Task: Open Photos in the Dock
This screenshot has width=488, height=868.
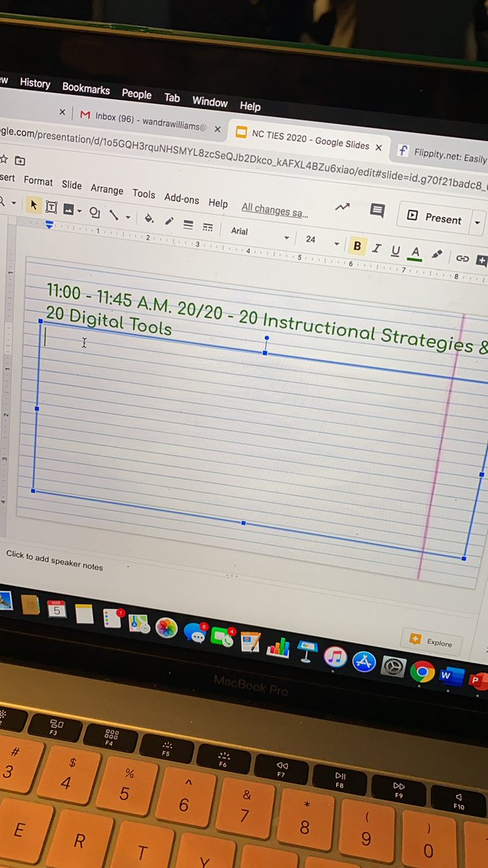Action: (166, 628)
